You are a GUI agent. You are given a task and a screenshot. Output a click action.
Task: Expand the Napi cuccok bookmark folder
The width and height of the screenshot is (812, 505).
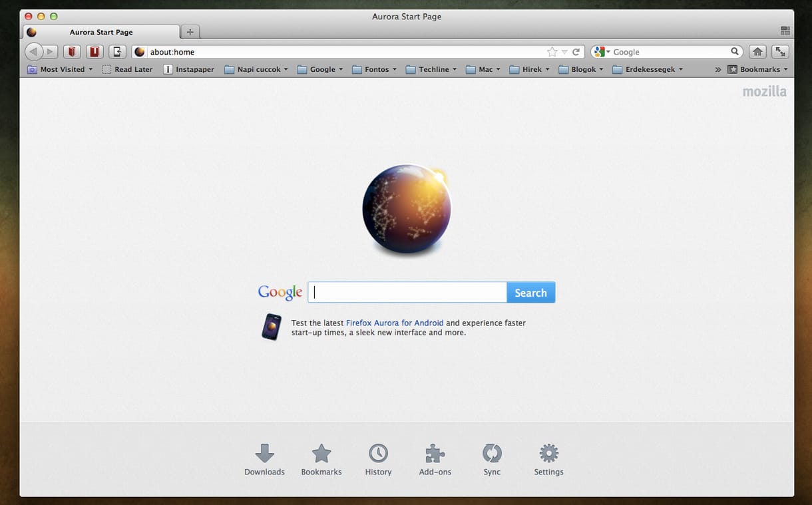coord(256,69)
